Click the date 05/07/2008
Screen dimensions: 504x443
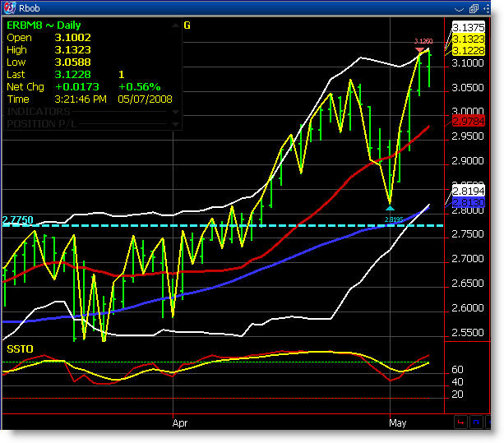[145, 99]
